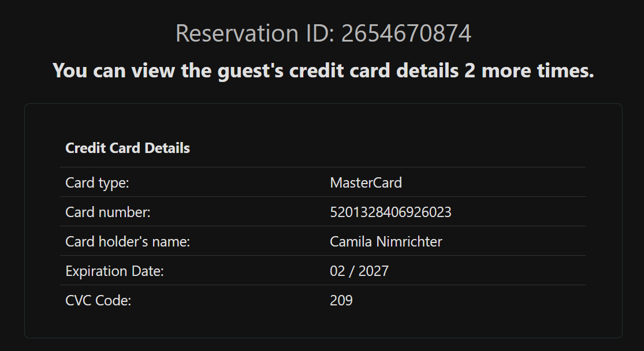Select the card holder's surname Nimrichter
The image size is (644, 351).
[410, 242]
